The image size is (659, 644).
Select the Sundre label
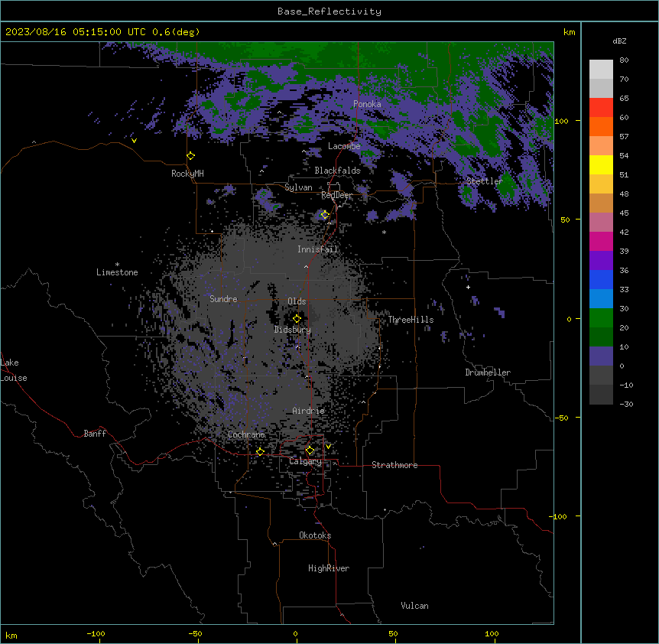(223, 299)
